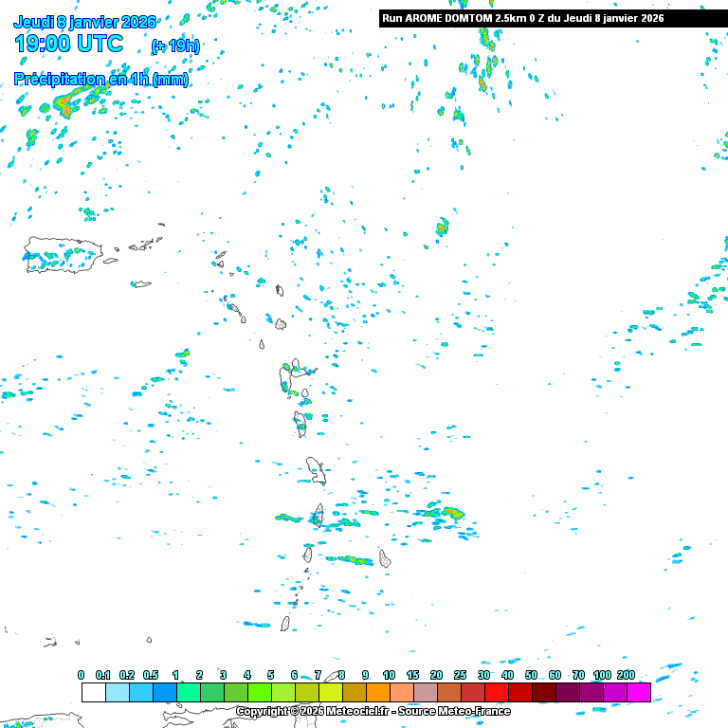Screen dimensions: 728x728
Task: Click on Barbados island outline
Action: 385,558
